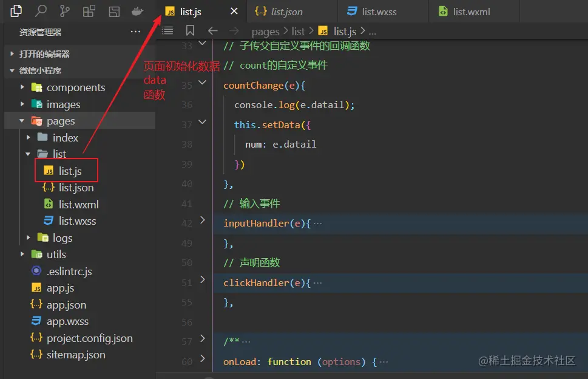Open app.js file
The width and height of the screenshot is (588, 379).
pyautogui.click(x=60, y=288)
